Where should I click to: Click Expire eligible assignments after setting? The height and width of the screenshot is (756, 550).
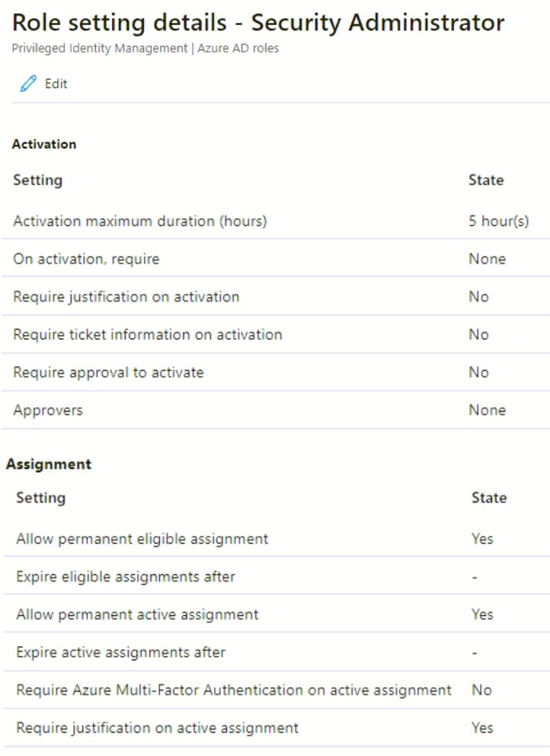pyautogui.click(x=126, y=576)
